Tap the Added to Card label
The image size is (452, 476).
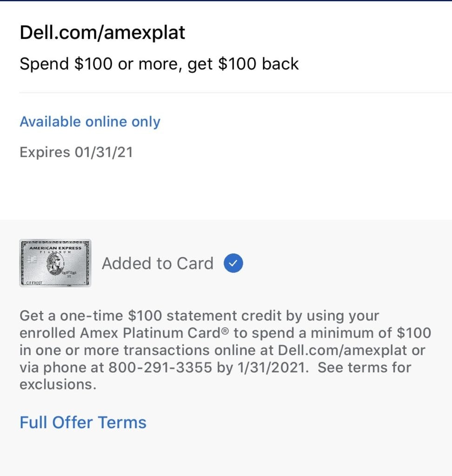(158, 263)
